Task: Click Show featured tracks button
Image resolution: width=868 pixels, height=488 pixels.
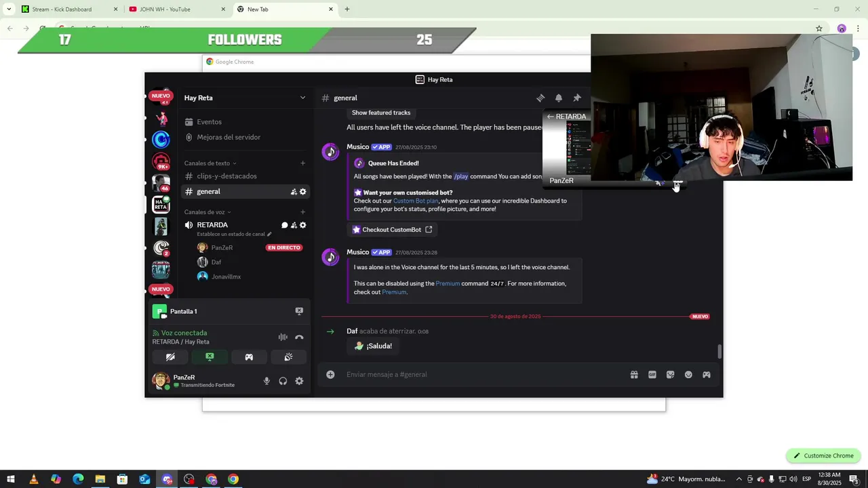Action: [381, 113]
